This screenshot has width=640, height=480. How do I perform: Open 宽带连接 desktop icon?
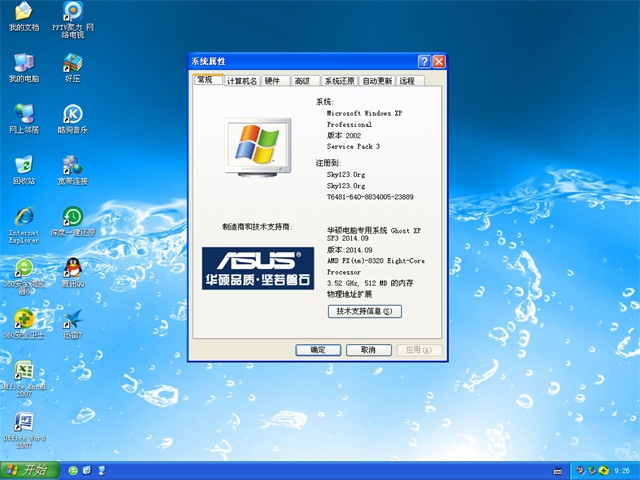click(73, 166)
